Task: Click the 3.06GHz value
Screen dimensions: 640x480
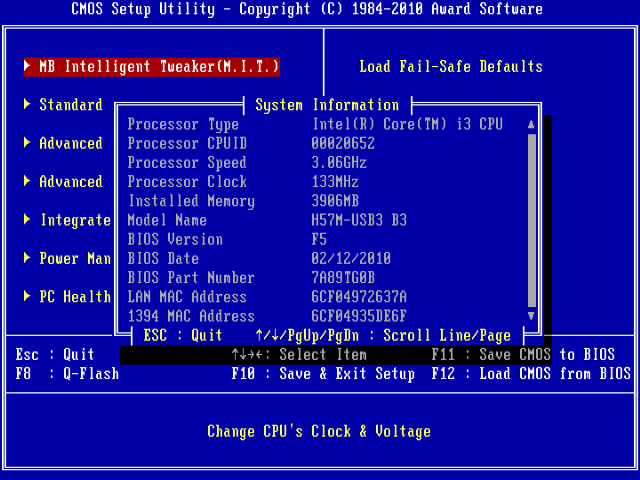Action: (x=339, y=162)
